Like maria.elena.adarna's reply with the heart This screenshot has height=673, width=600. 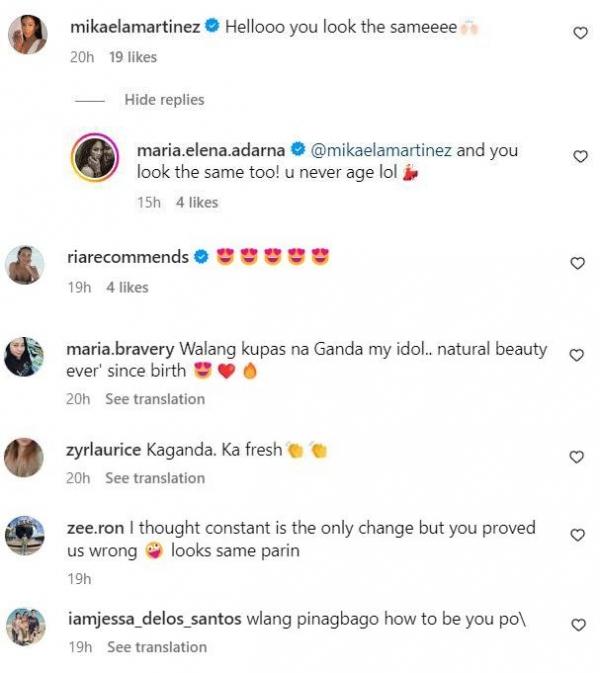(x=578, y=156)
